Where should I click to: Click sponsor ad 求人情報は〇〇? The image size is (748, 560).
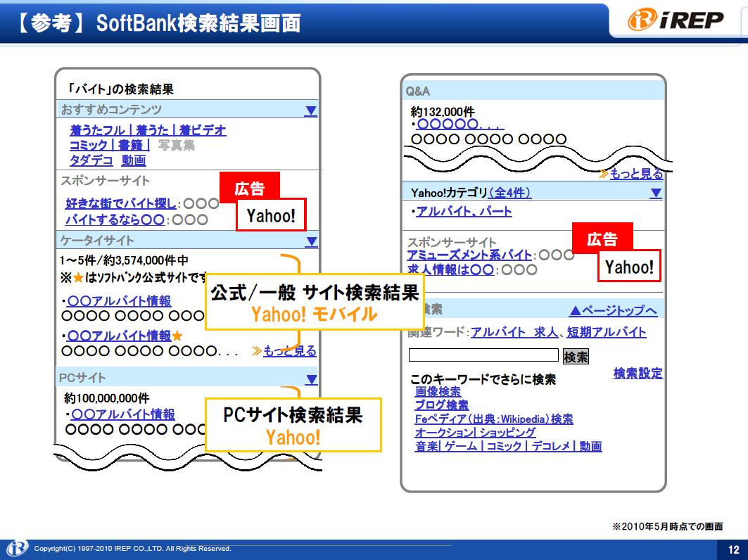tap(450, 270)
